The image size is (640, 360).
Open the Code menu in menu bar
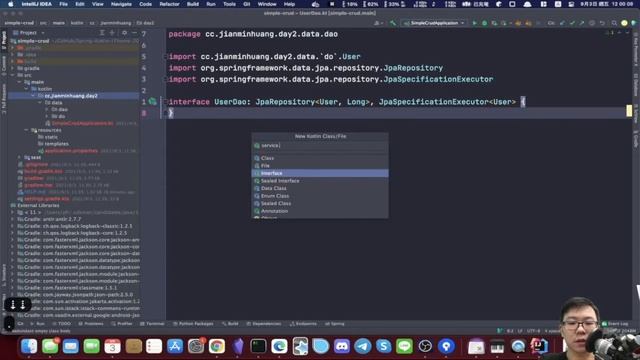(x=145, y=4)
